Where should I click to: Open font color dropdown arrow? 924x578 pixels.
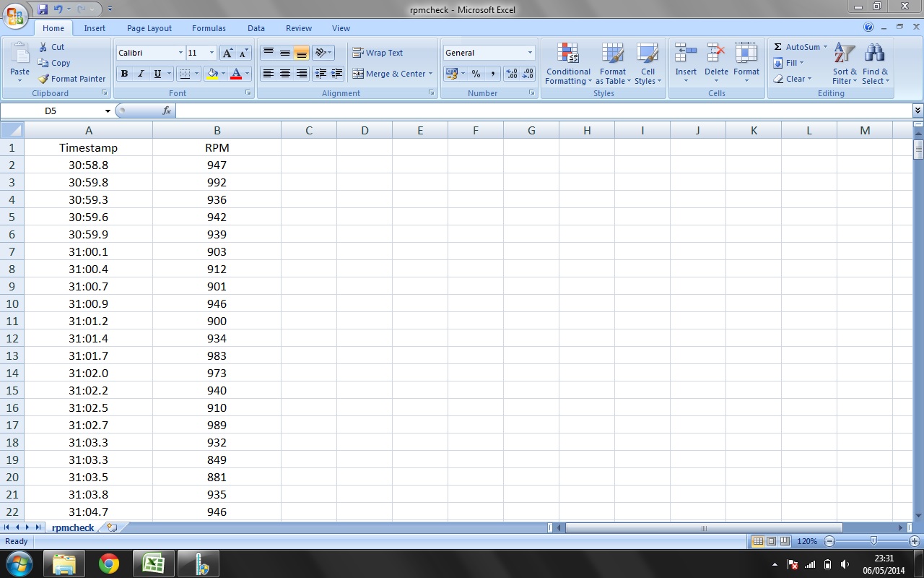tap(247, 74)
